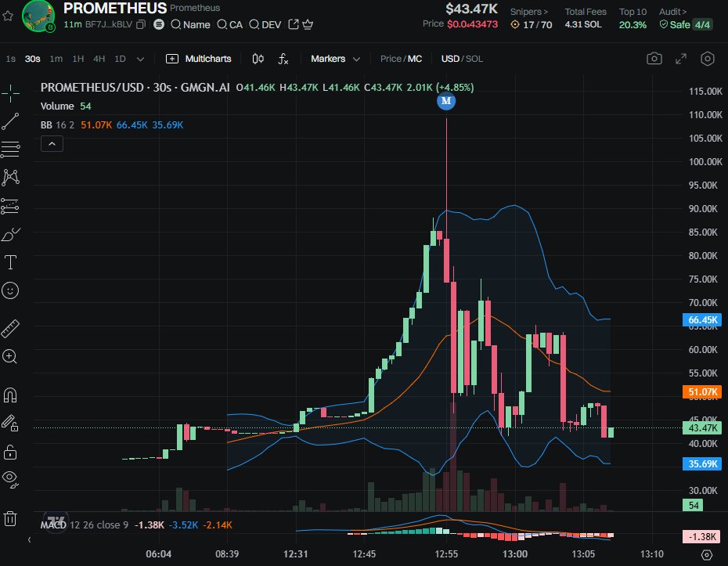Open the PROMETHEUS token avatar image
Screen dimensions: 728x566
(38, 16)
